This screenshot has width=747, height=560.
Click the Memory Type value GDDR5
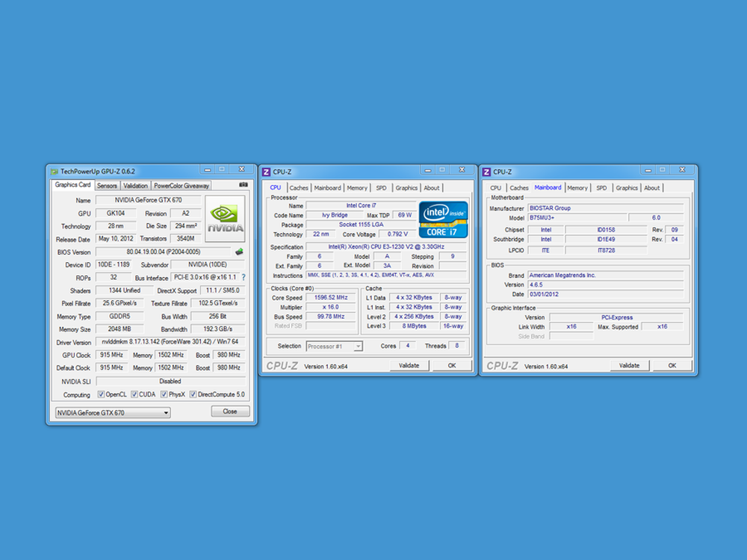pos(119,316)
